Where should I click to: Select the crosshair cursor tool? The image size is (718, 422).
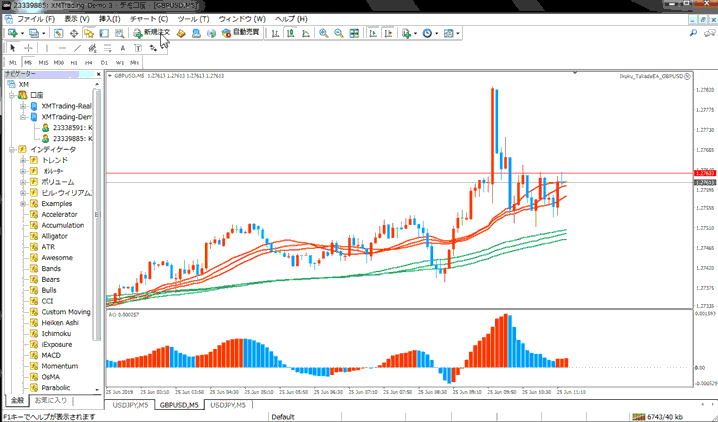(x=28, y=48)
